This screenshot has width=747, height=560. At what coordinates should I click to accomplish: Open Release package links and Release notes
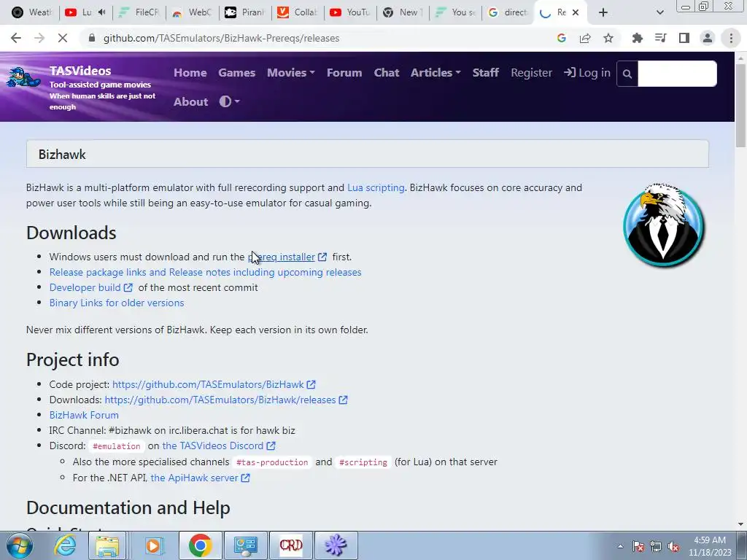tap(205, 272)
